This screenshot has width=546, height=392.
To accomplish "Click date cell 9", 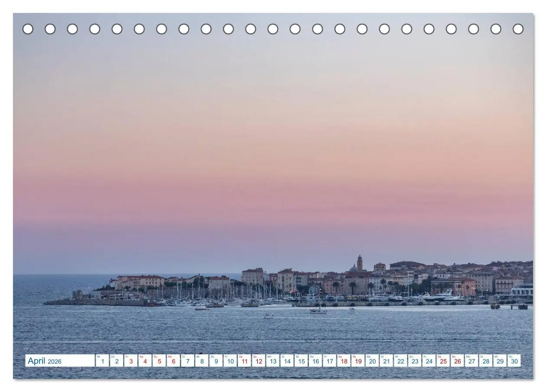I will [216, 361].
